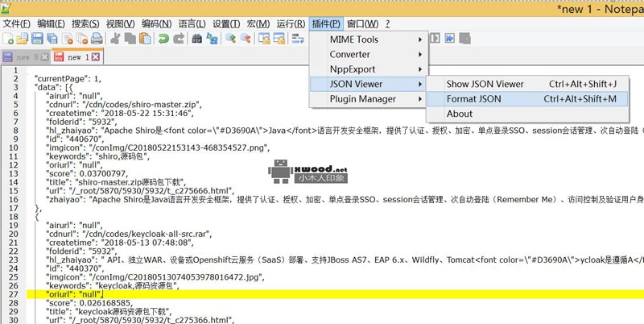Click the New file toolbar icon

point(8,39)
